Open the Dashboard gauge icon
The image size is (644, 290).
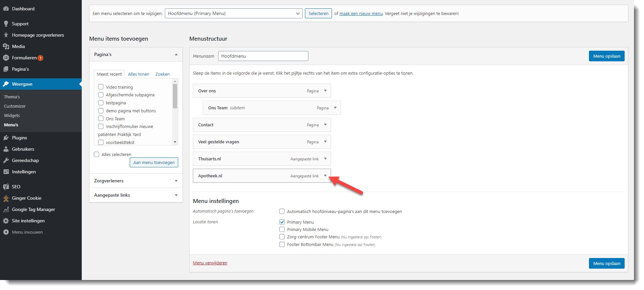pyautogui.click(x=6, y=9)
